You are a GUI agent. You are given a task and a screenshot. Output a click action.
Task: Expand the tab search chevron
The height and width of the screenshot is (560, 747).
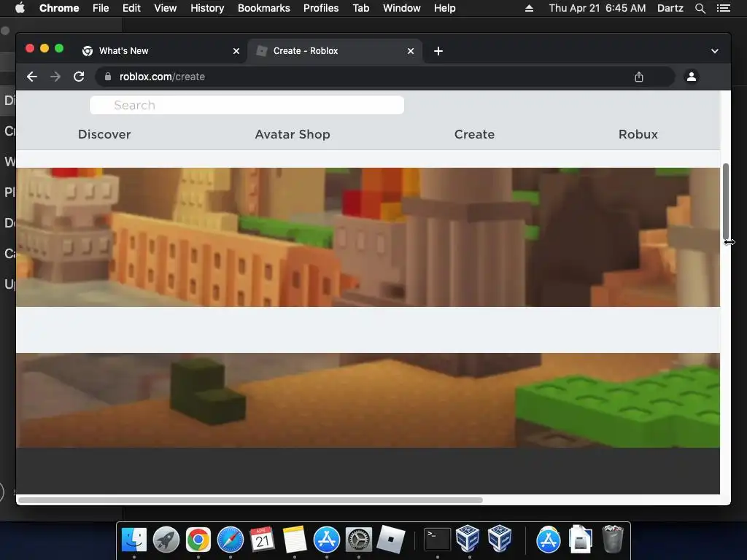click(715, 51)
